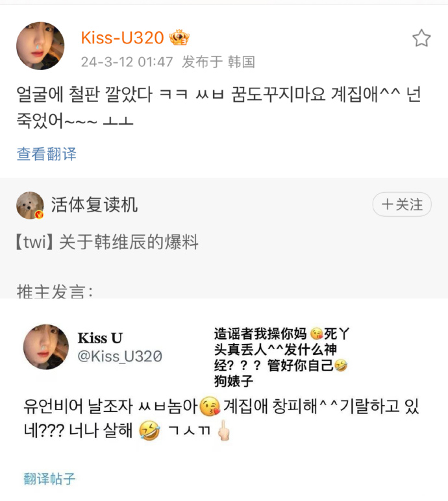448x501 pixels.
Task: Click the 24-3-12 01:47 timestamp
Action: [127, 62]
